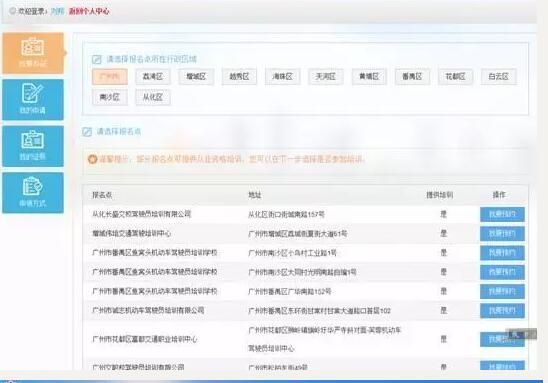Click blue button in 从化长盛交校 row
This screenshot has height=383, width=548.
[x=502, y=214]
